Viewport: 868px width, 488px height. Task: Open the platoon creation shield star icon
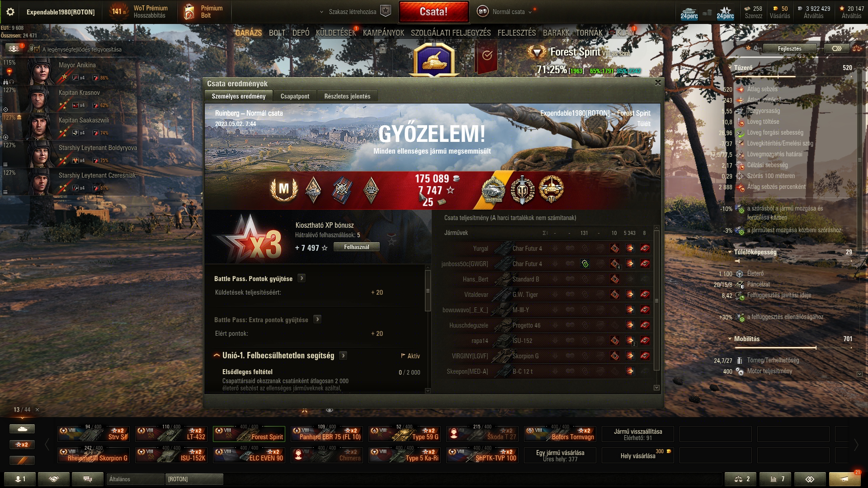385,11
